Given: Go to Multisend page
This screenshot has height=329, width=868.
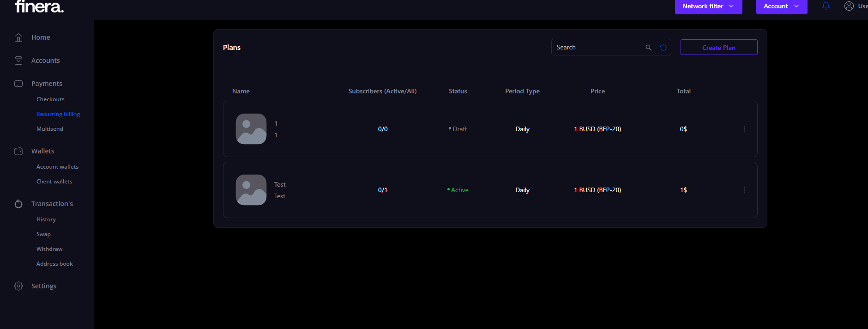Looking at the screenshot, I should point(50,129).
